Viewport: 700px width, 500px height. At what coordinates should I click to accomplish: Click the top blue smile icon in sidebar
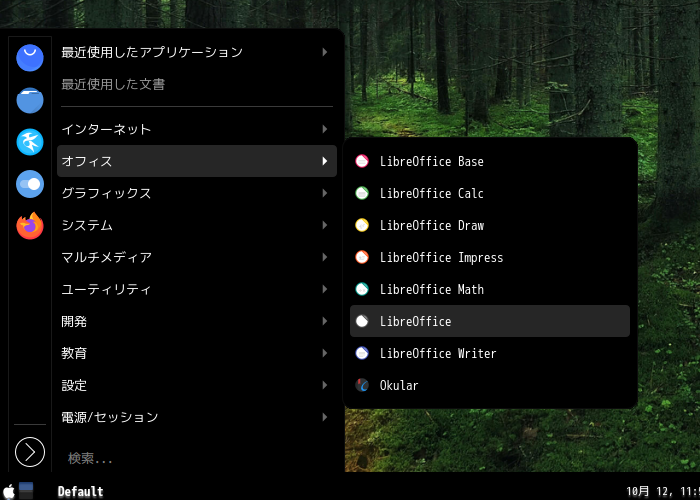(x=30, y=58)
